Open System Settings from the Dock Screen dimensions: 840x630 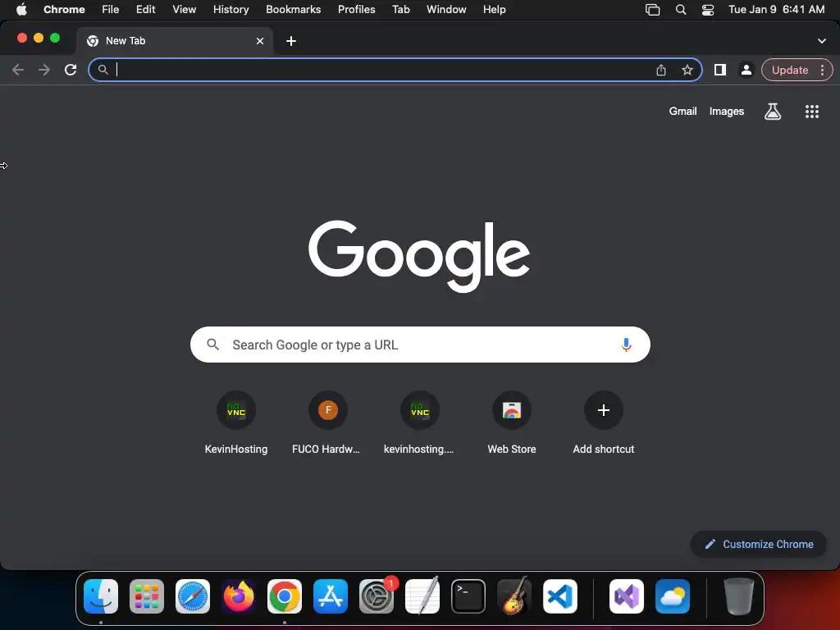point(377,596)
